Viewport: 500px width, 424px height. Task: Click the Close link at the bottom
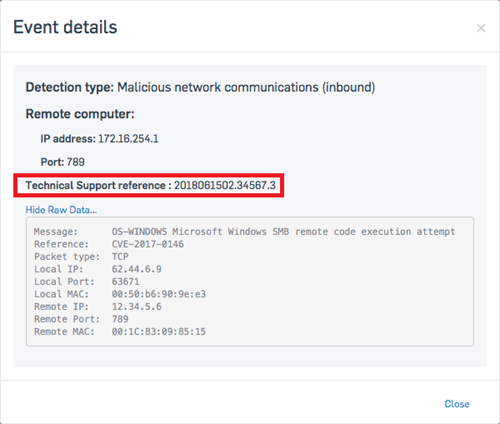[457, 404]
